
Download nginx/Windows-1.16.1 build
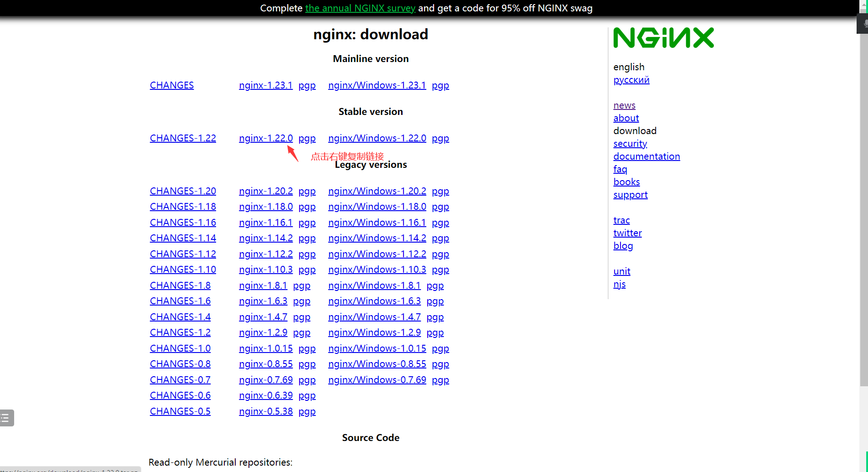[377, 223]
